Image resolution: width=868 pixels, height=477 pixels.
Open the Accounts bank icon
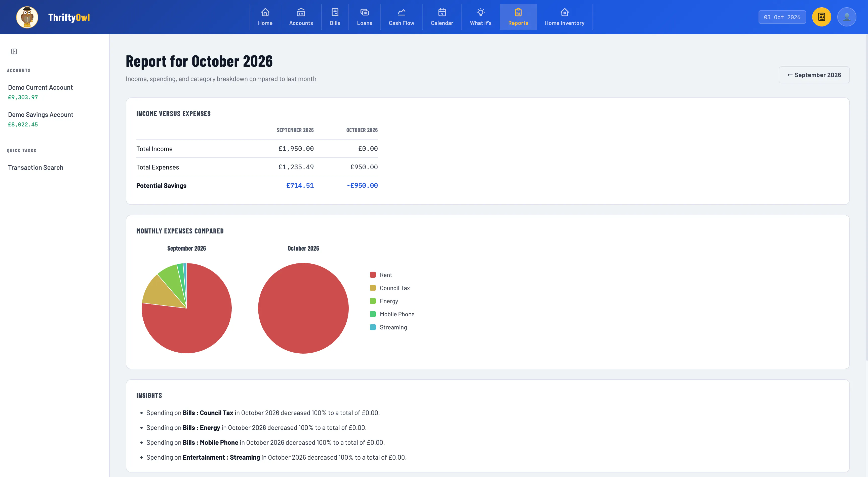point(301,13)
